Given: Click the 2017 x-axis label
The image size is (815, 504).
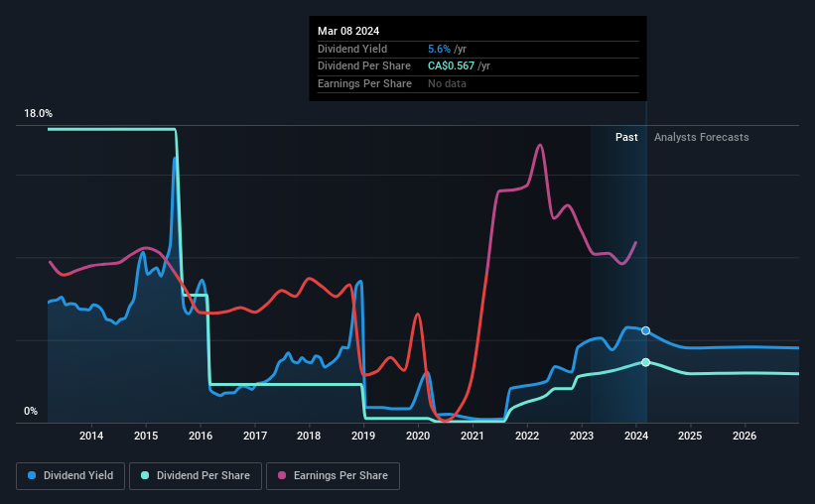Looking at the screenshot, I should click(255, 436).
